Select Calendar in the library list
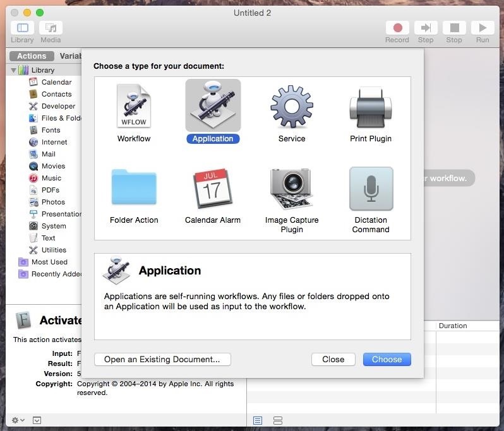 (x=50, y=82)
